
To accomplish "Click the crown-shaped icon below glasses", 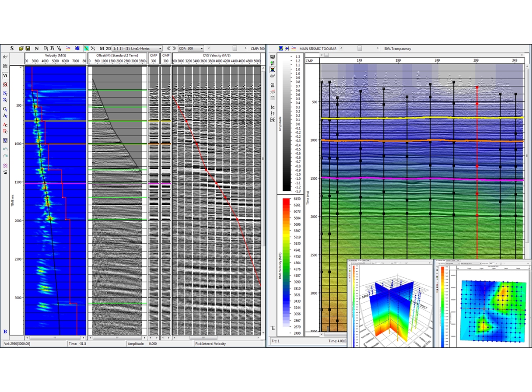I will point(5,66).
